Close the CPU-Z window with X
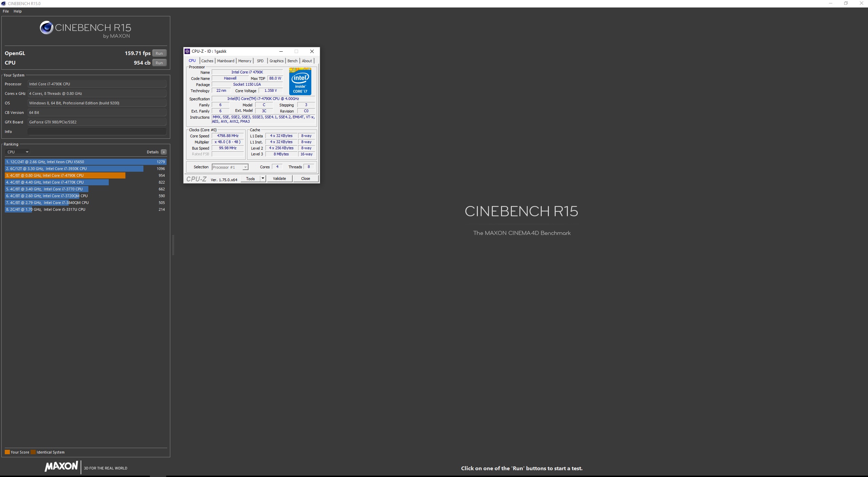 click(x=312, y=51)
